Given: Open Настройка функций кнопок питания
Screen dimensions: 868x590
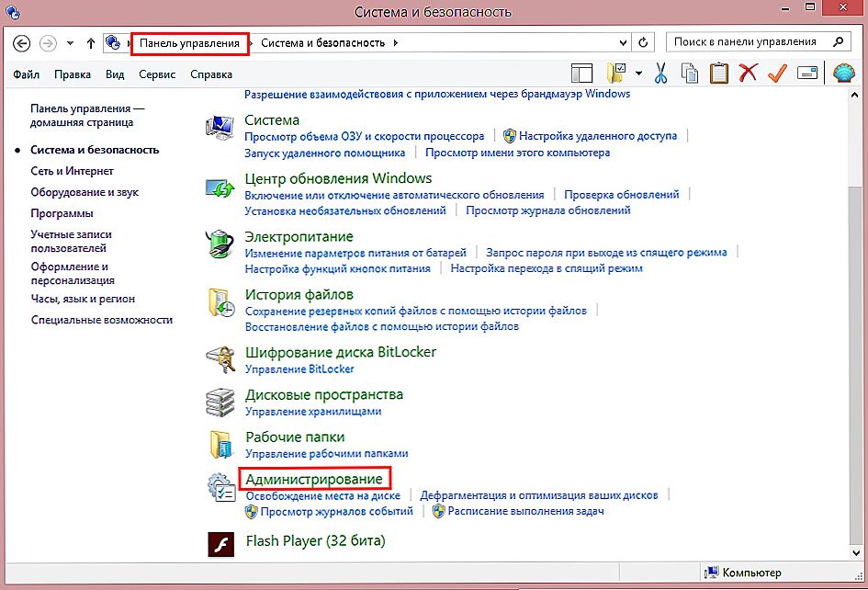Looking at the screenshot, I should pyautogui.click(x=338, y=268).
